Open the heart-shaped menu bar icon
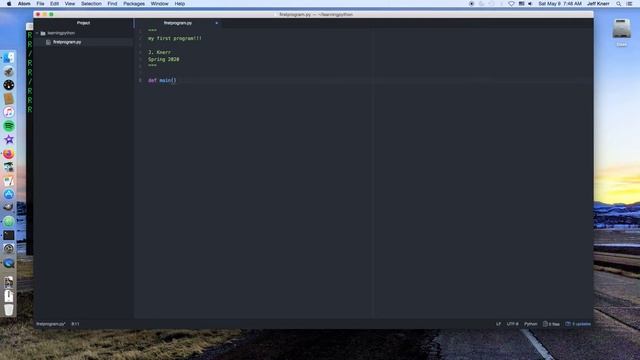The image size is (640, 360). click(x=511, y=4)
